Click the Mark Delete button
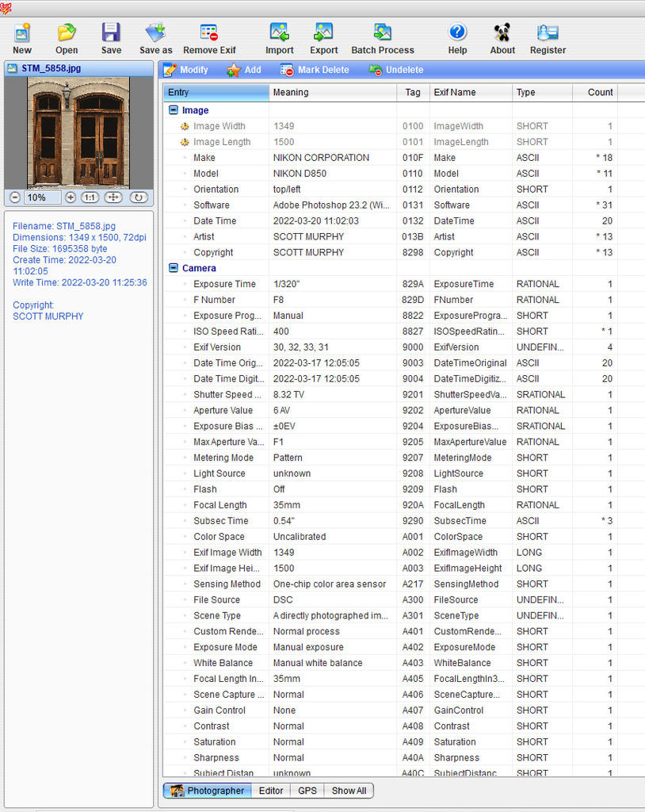The image size is (645, 812). coord(315,70)
